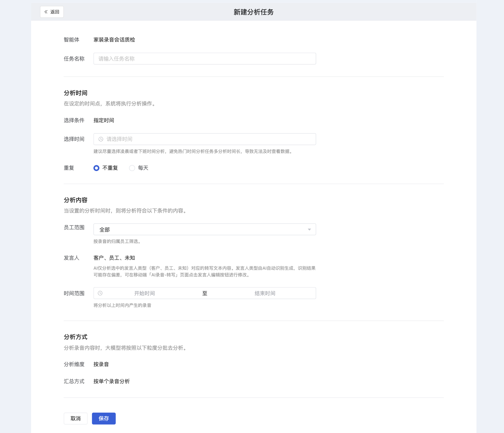504x433 pixels.
Task: Click the 分析内容 section heading
Action: click(x=76, y=200)
